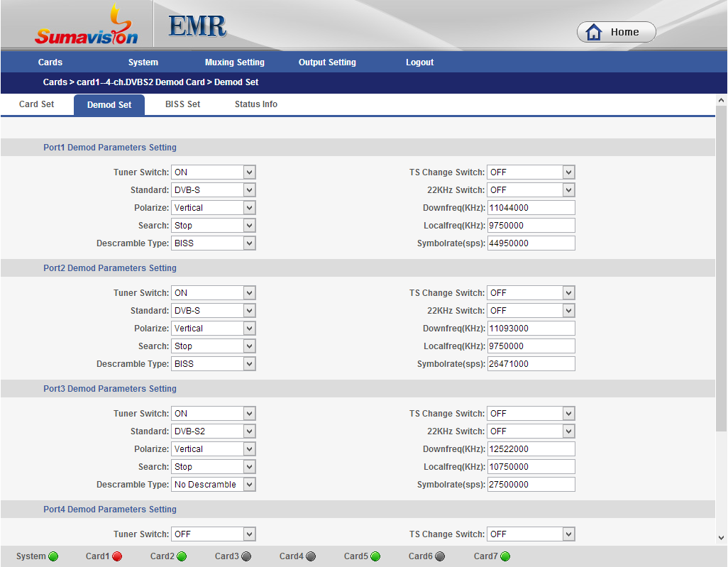Click the Sumavision logo
This screenshot has width=728, height=567.
[87, 27]
